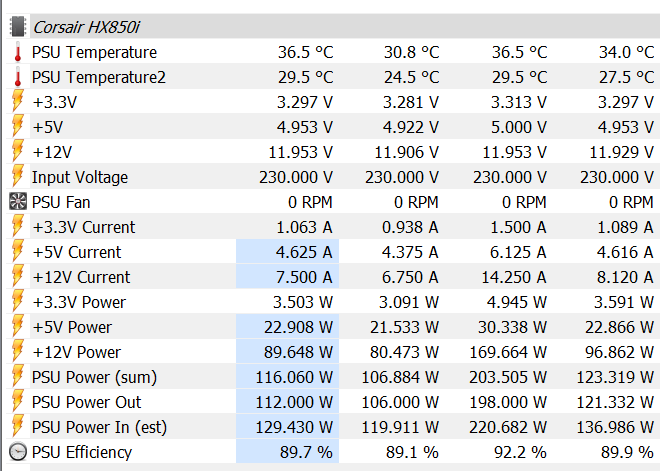The image size is (666, 471).
Task: Click the 11.929 V value for +12V
Action: coord(621,152)
